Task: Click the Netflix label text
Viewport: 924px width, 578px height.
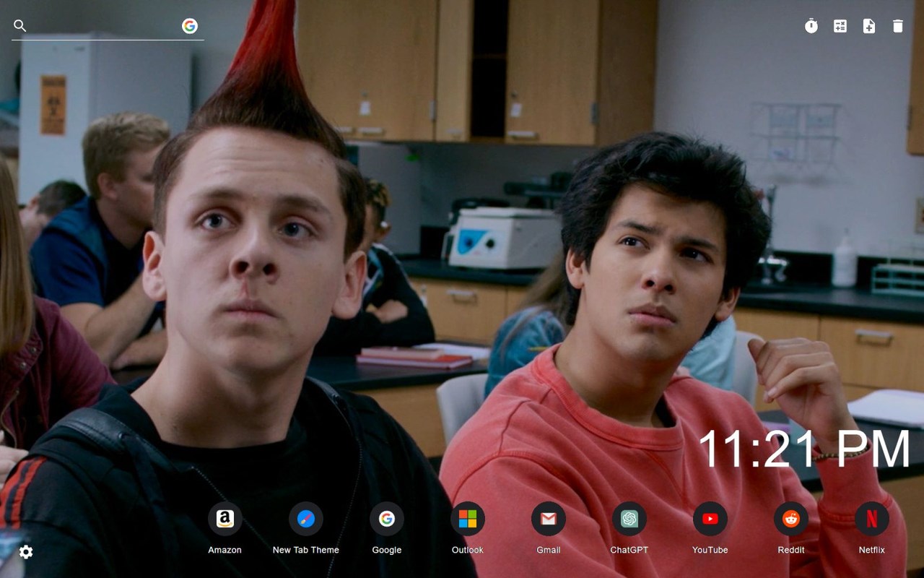Action: coord(871,550)
